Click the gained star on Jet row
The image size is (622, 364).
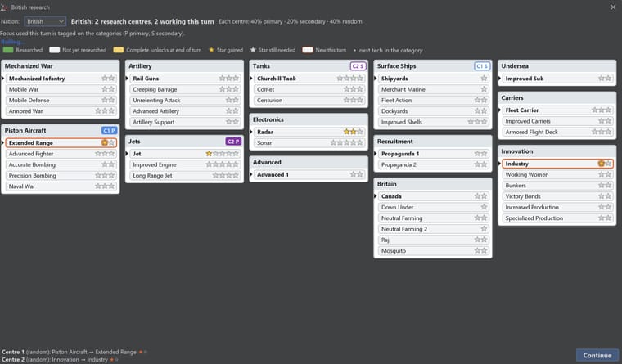coord(209,154)
